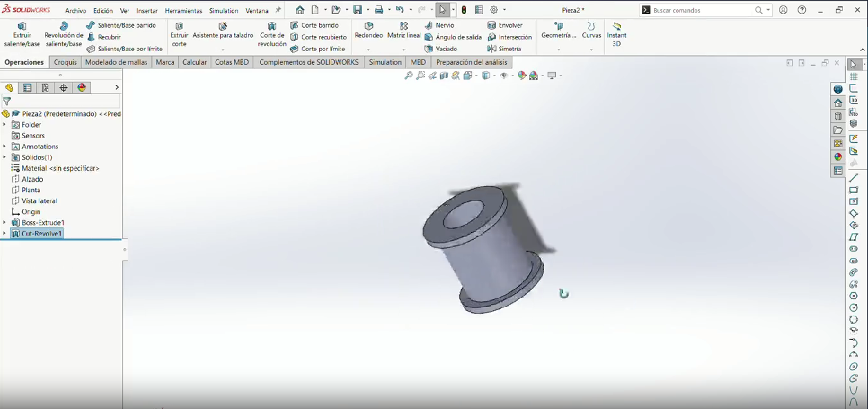Open the PropertyManager tab
This screenshot has height=409, width=868.
[x=27, y=88]
